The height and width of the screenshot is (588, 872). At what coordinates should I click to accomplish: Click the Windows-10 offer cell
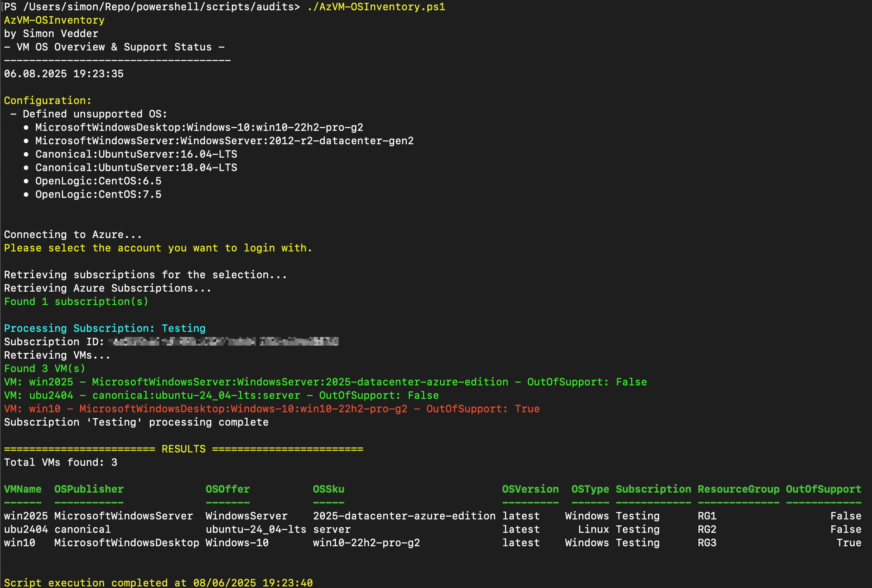237,543
